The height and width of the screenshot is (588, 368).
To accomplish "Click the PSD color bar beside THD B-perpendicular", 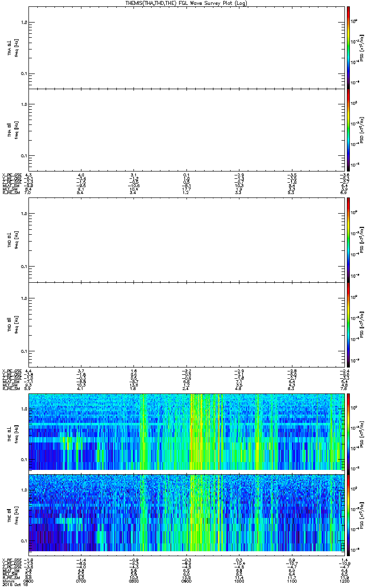I will coord(348,240).
